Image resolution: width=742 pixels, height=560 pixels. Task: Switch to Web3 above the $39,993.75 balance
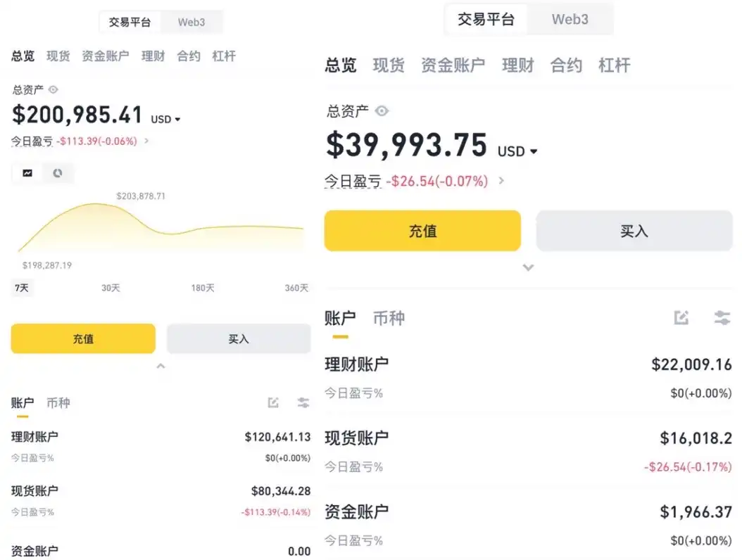(570, 19)
